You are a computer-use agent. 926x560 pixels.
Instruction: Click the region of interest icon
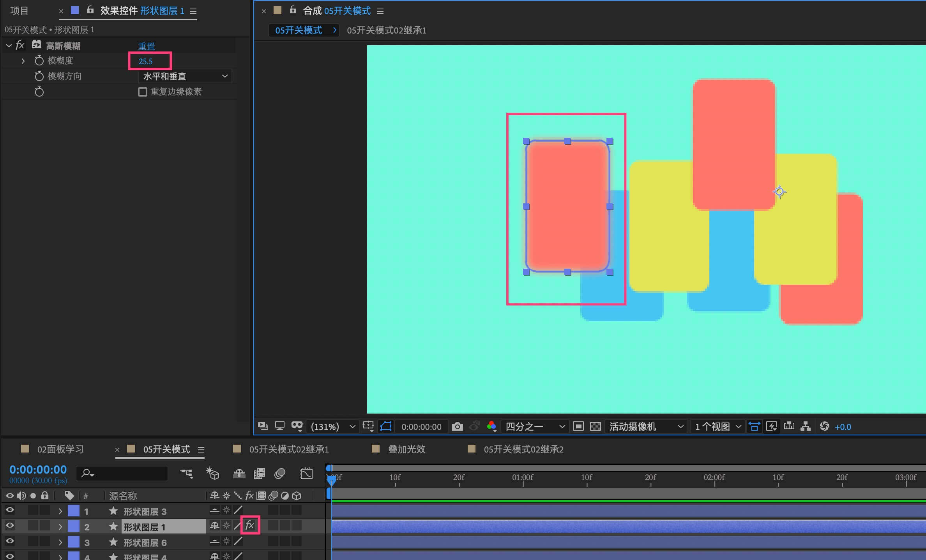click(578, 426)
